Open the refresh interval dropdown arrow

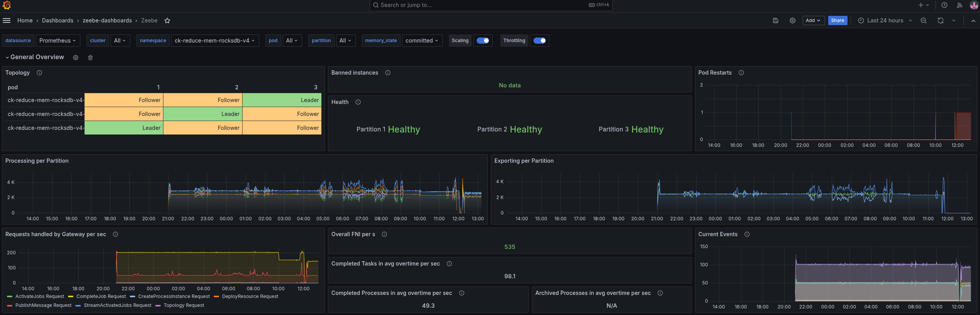pyautogui.click(x=954, y=20)
